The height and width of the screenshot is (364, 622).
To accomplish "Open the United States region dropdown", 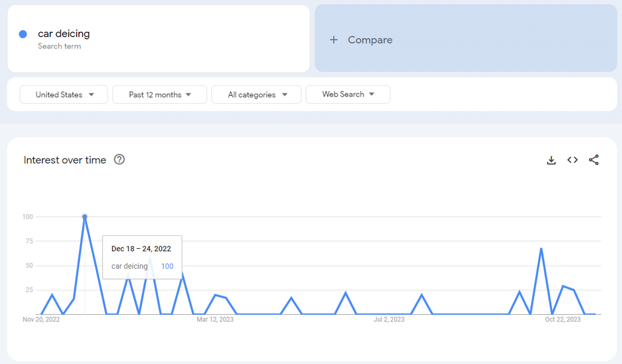I will (64, 95).
